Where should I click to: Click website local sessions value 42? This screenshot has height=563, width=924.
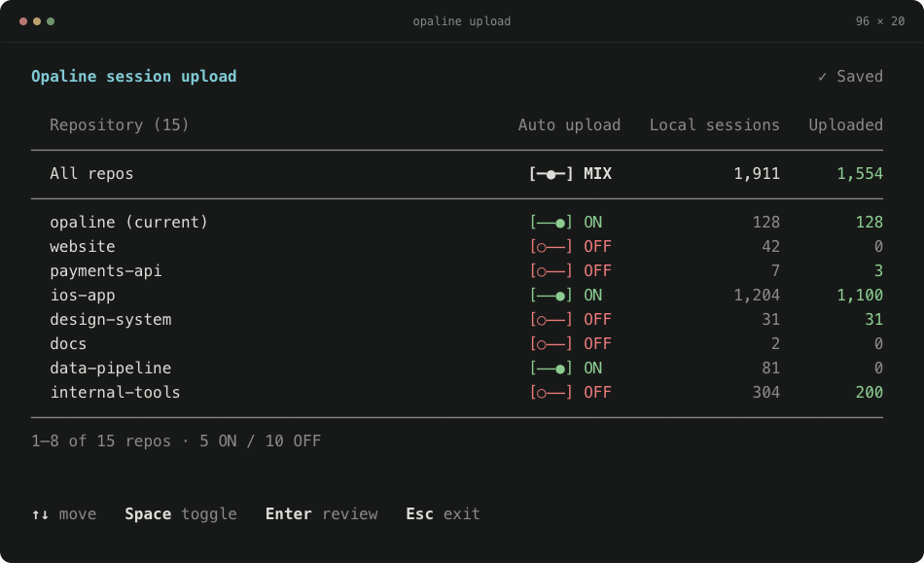770,246
